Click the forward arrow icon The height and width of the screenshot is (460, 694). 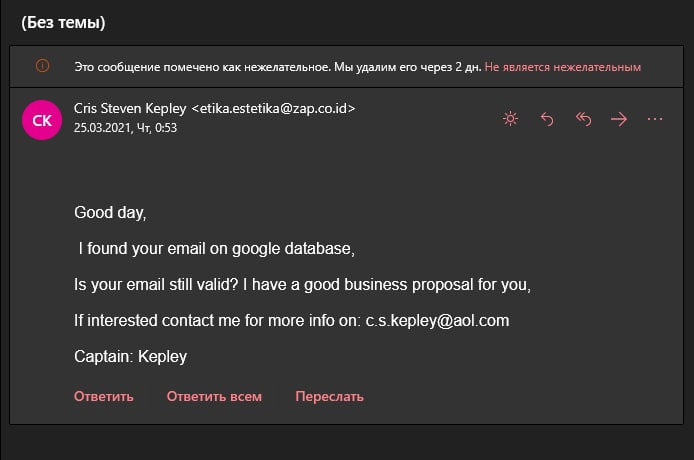coord(619,119)
